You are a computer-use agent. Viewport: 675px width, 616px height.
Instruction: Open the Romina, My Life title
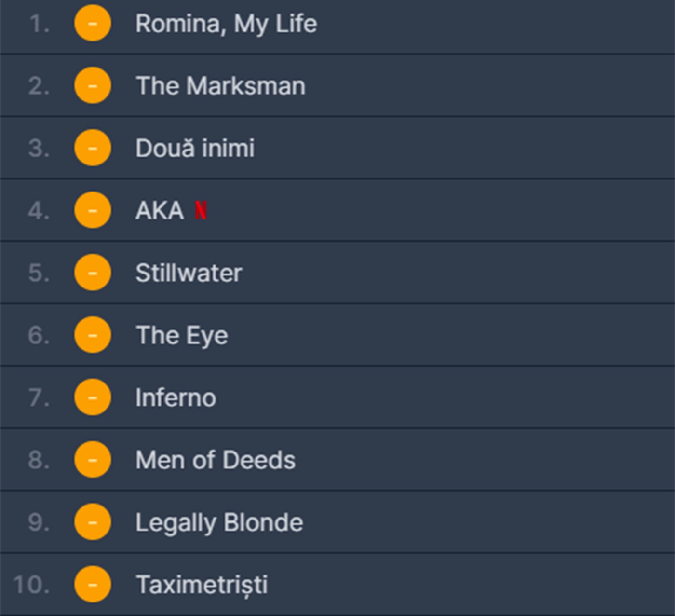[x=226, y=24]
